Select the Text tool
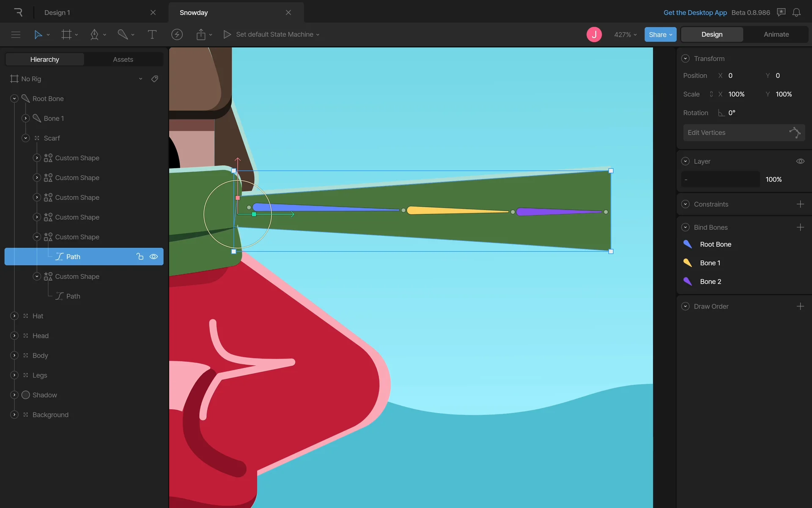The height and width of the screenshot is (508, 812). click(152, 35)
